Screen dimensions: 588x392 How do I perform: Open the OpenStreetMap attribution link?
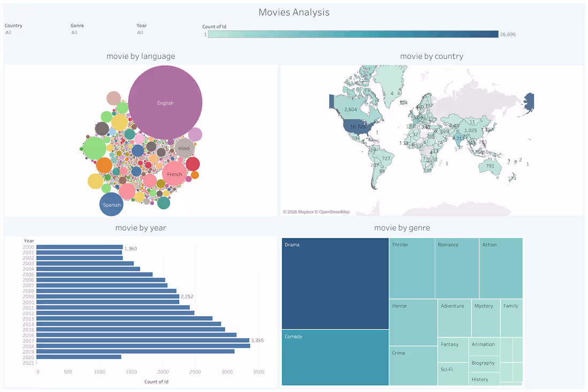click(334, 212)
